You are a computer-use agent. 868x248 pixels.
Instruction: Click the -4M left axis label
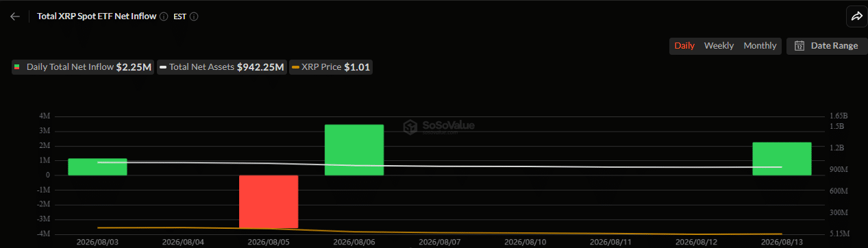coord(43,234)
